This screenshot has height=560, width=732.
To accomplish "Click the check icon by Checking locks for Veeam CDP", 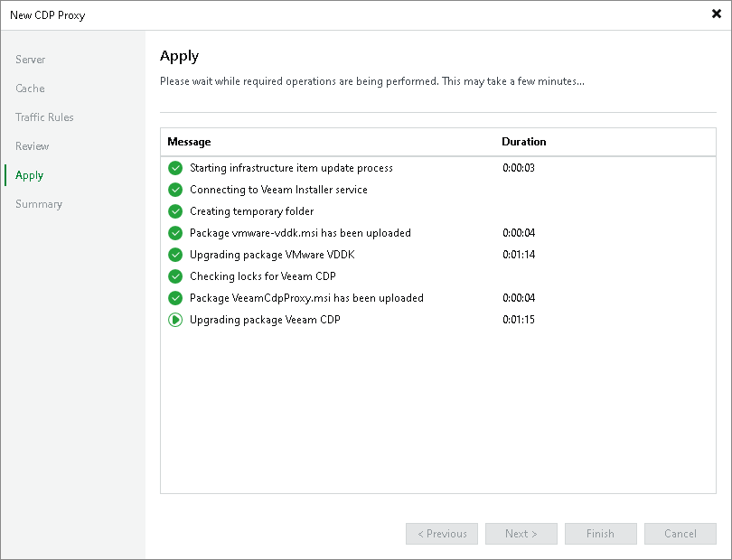I will pos(175,276).
